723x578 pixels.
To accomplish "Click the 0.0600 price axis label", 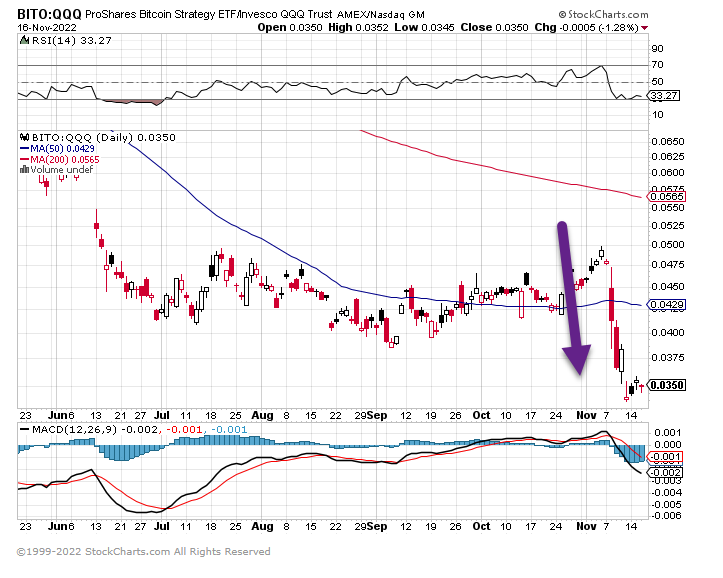I will pos(668,173).
